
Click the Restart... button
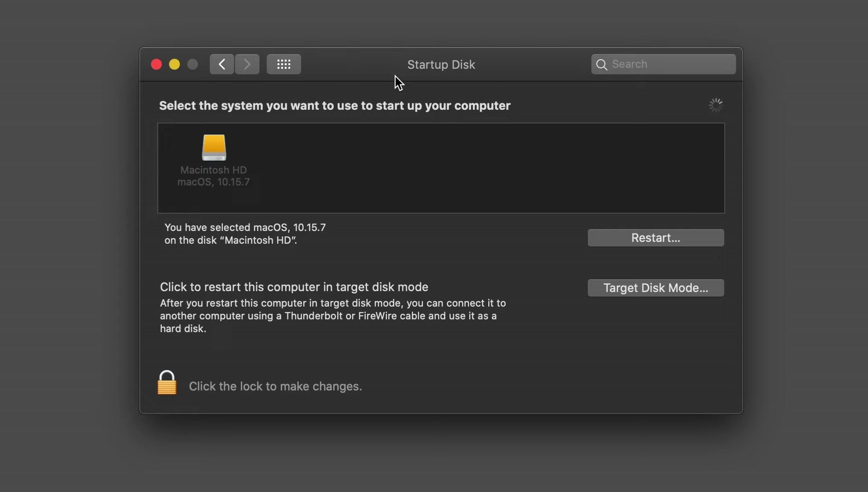656,238
